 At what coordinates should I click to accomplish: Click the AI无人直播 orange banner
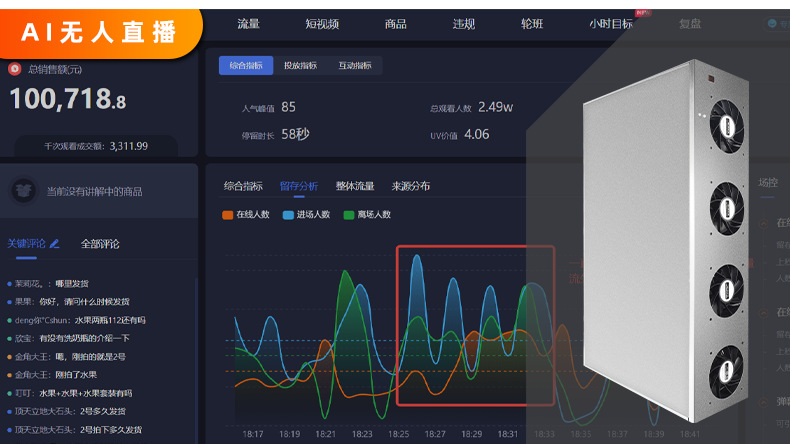(x=100, y=33)
